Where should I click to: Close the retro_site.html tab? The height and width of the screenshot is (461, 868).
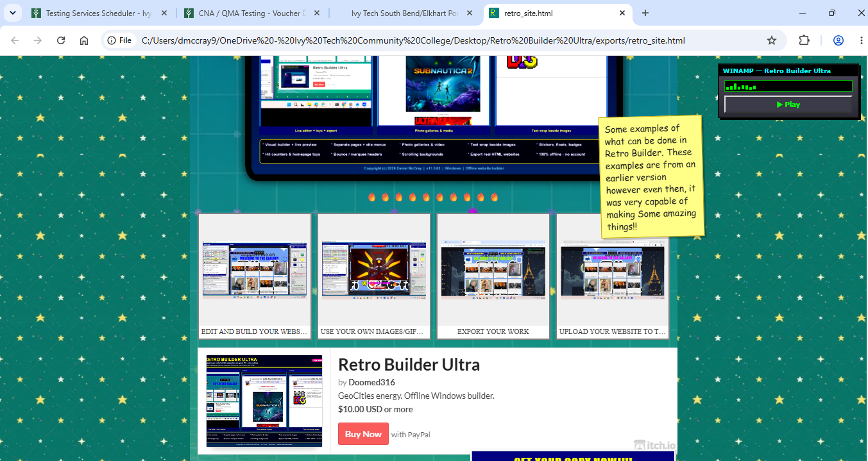click(622, 13)
